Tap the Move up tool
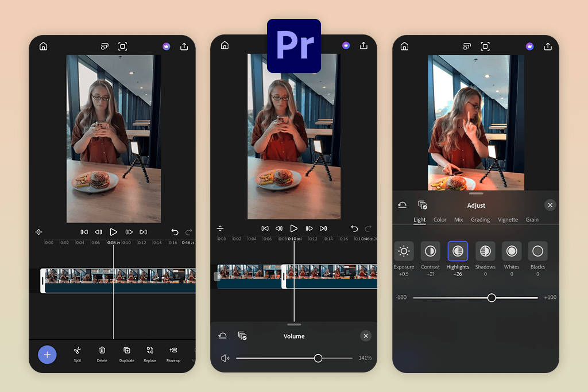This screenshot has width=588, height=392. click(x=173, y=354)
